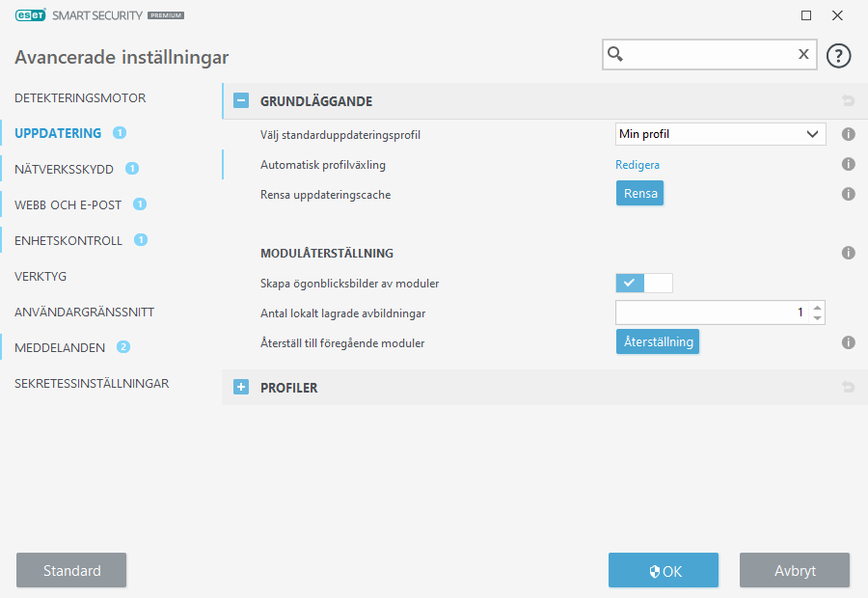The height and width of the screenshot is (598, 868).
Task: Open the Min profil dropdown
Action: pos(720,134)
